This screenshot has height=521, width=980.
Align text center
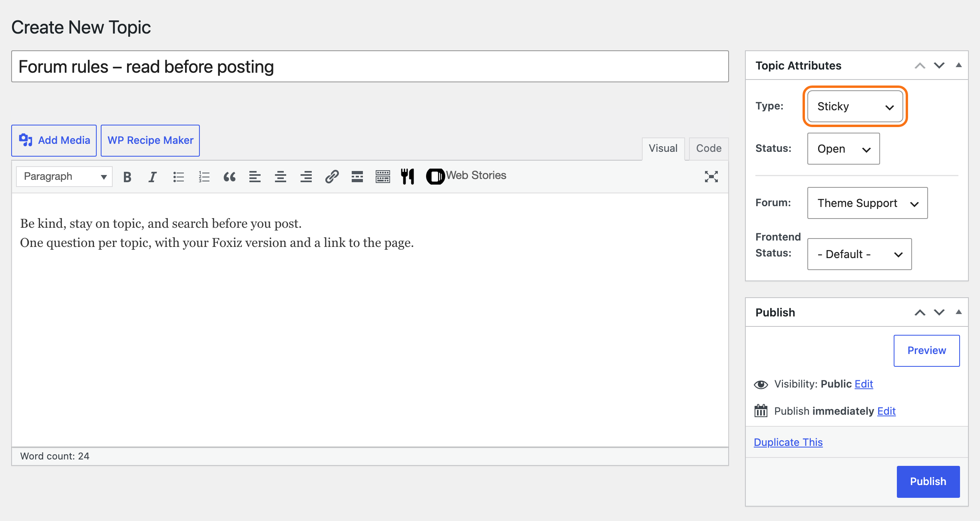pos(281,177)
